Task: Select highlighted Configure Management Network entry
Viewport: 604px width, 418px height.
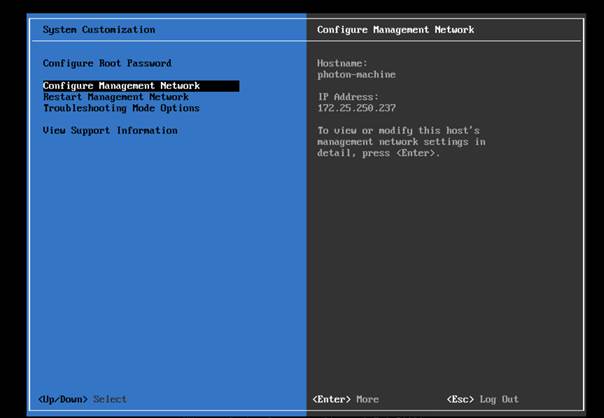Action: coord(141,86)
